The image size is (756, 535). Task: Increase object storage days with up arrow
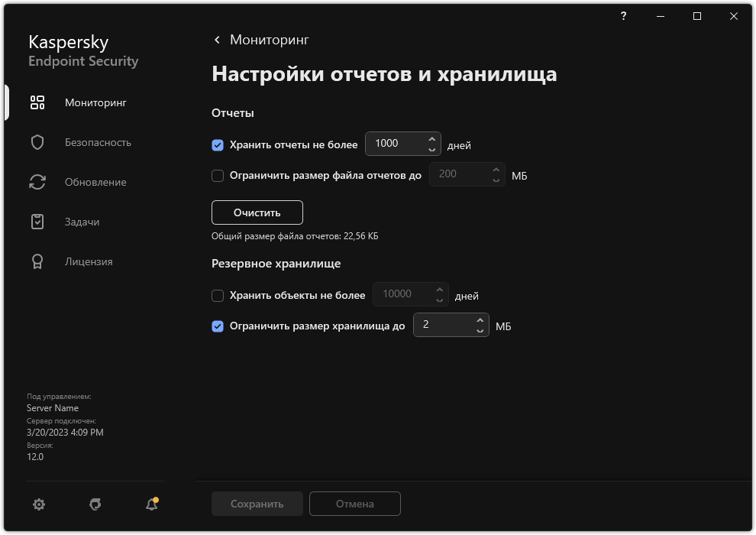pos(440,289)
